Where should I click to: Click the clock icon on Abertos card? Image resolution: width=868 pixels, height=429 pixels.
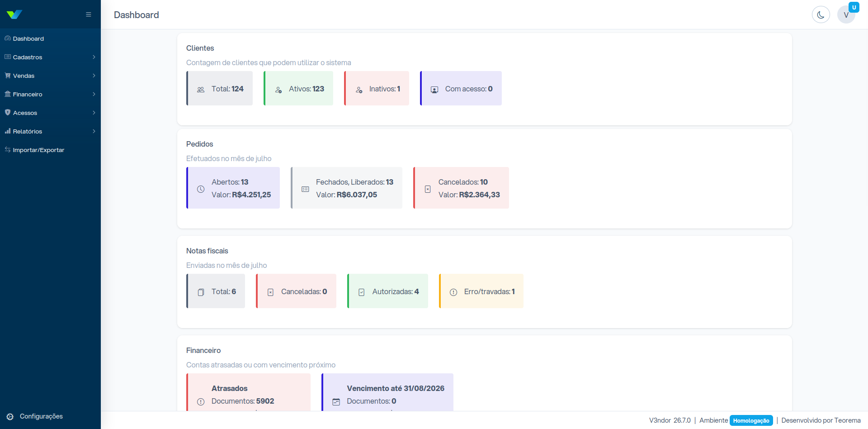(x=201, y=189)
